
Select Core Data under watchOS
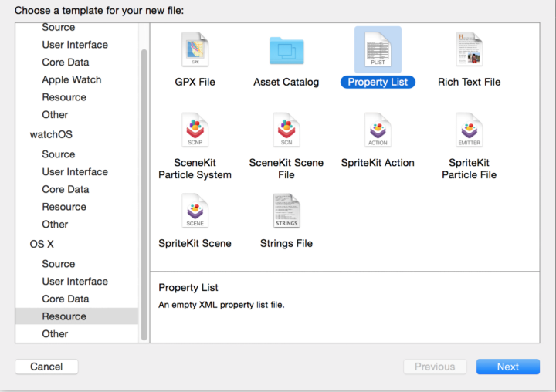66,189
